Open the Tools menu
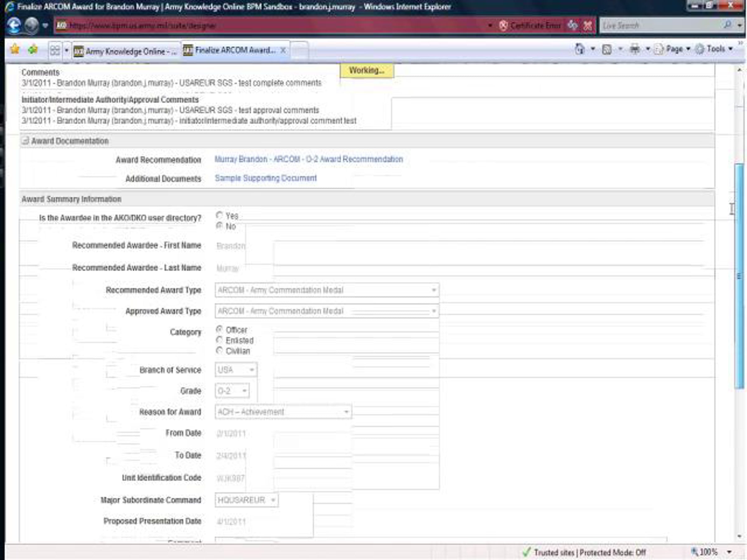 click(715, 49)
